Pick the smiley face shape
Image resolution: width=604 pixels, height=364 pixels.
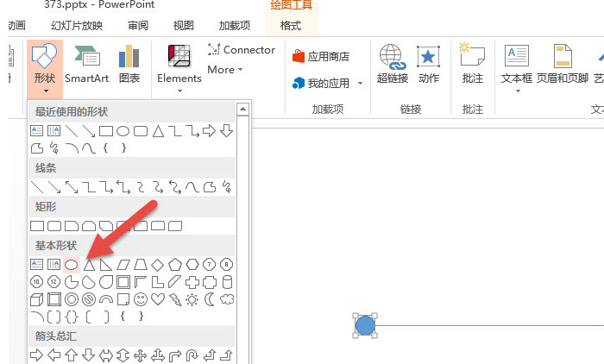tap(141, 299)
